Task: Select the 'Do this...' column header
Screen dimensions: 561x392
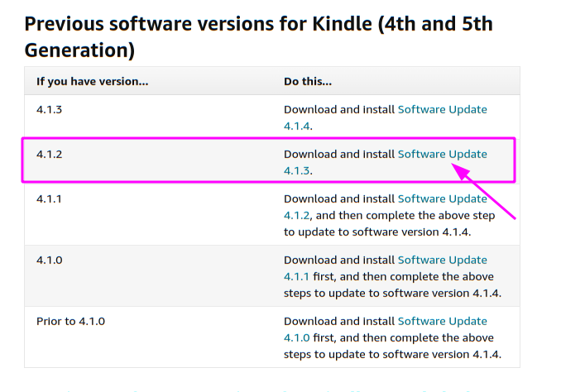Action: tap(308, 82)
